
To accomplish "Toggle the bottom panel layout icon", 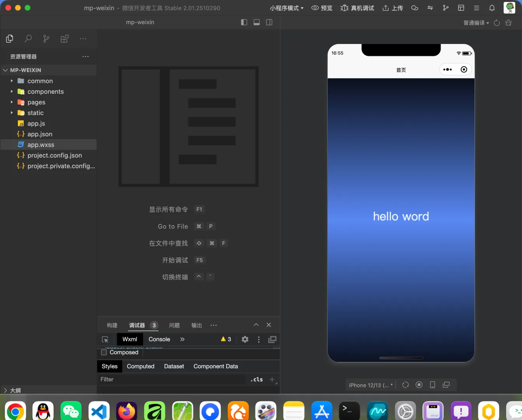I will coord(257,22).
